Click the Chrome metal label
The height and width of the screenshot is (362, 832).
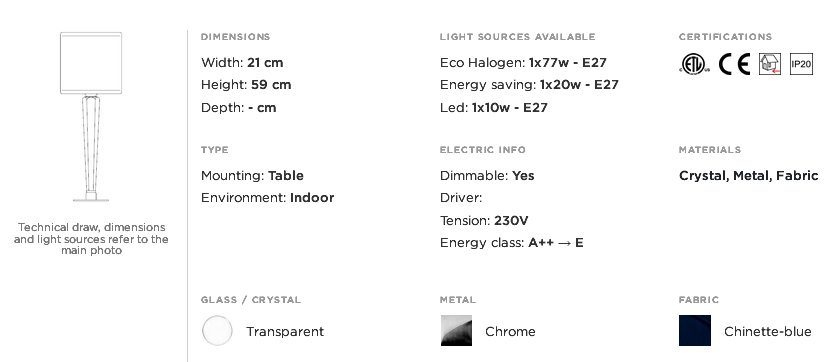pos(510,332)
